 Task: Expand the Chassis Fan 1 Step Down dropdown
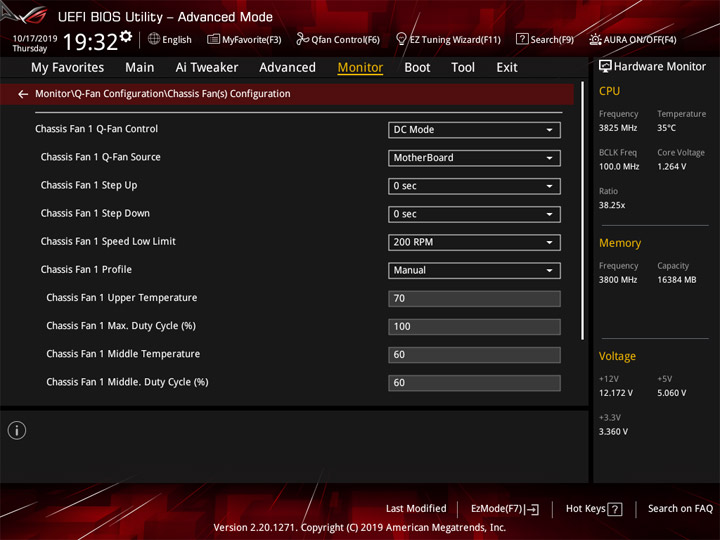click(x=474, y=214)
